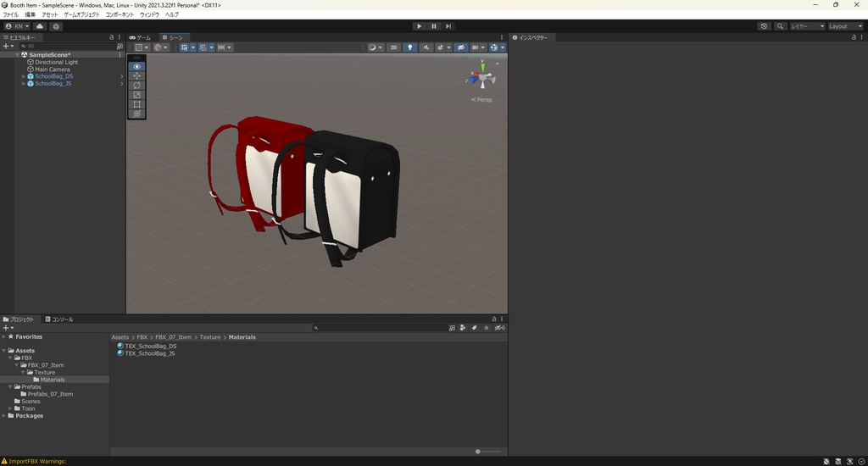
Task: Toggle the Hierarchy panel lock
Action: (x=111, y=37)
